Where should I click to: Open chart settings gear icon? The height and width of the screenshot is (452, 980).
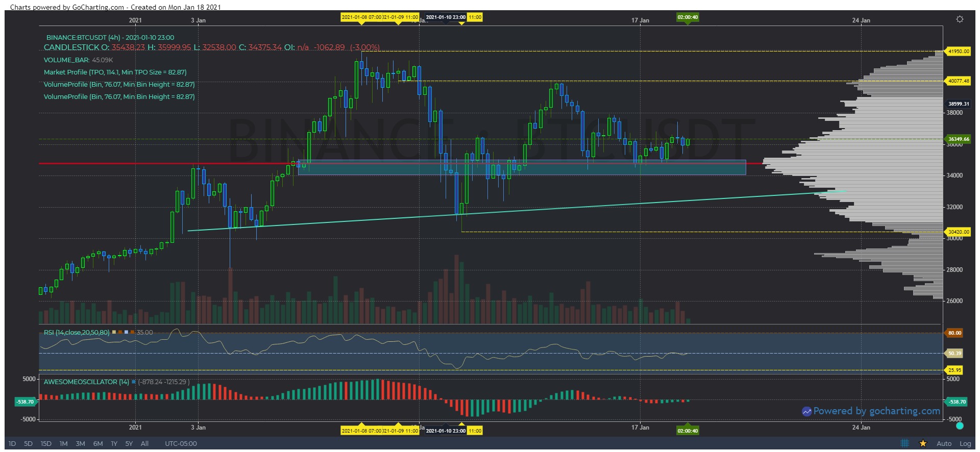point(960,19)
